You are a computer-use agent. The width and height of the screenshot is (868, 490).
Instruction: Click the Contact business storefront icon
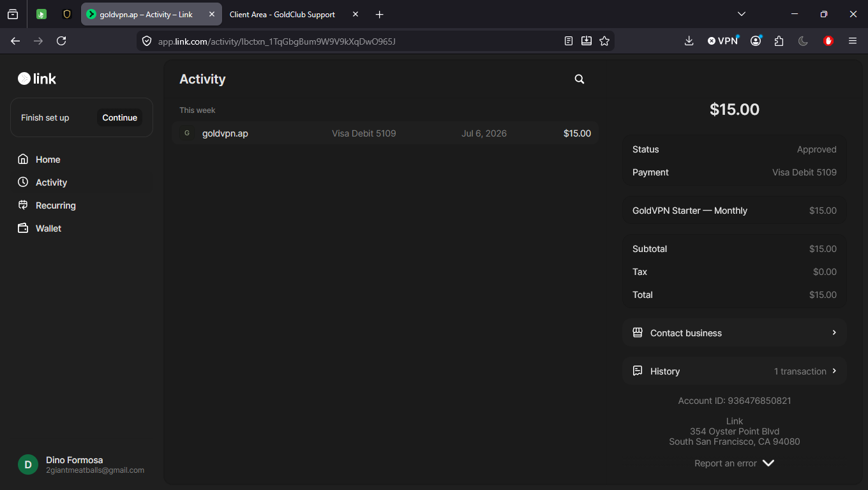[637, 332]
